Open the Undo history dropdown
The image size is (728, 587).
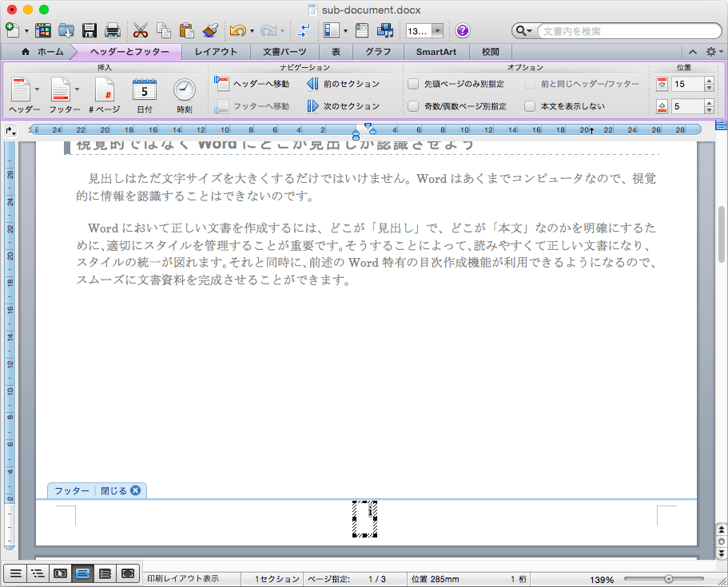click(x=252, y=31)
